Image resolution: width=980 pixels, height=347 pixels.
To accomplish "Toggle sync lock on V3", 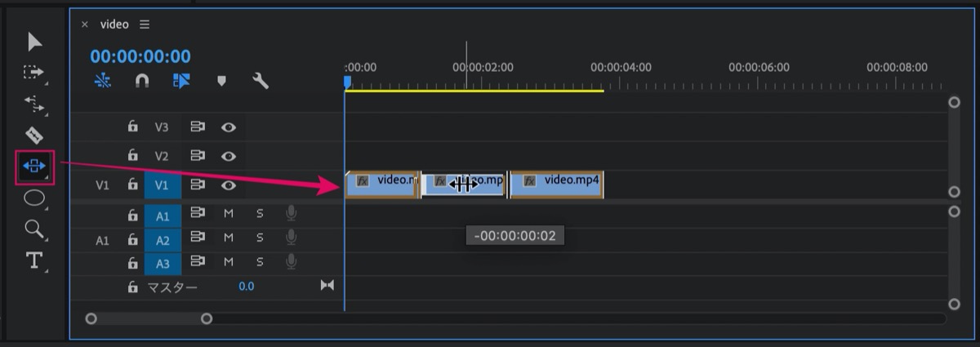I will click(x=197, y=127).
